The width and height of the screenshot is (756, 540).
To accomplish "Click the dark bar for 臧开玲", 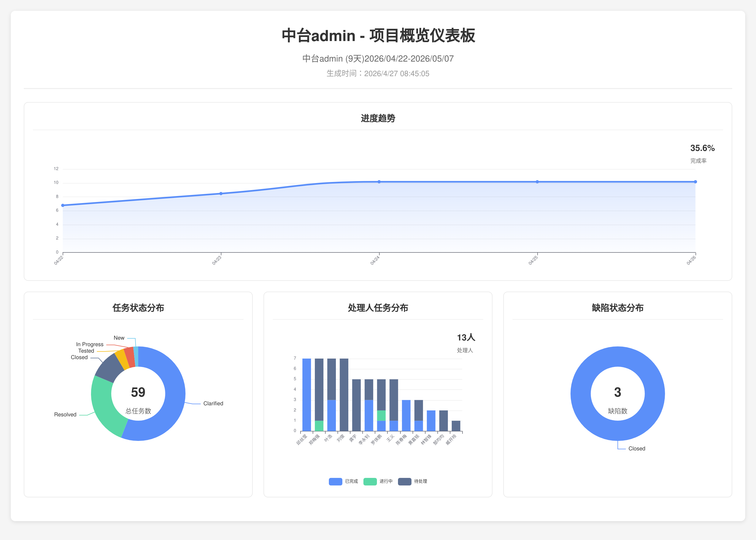I will click(456, 426).
